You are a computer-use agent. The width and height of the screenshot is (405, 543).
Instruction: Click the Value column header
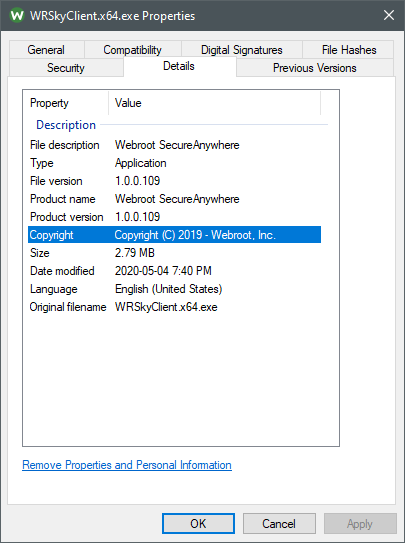click(215, 103)
